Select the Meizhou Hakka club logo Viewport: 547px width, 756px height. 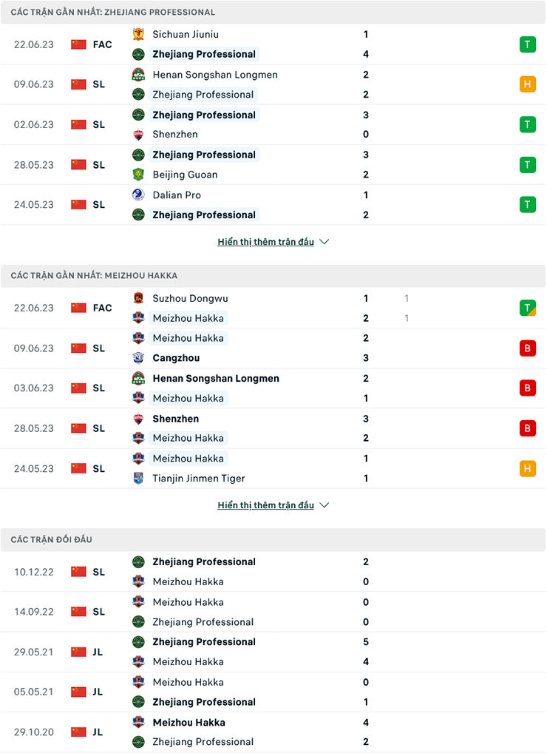tap(137, 318)
